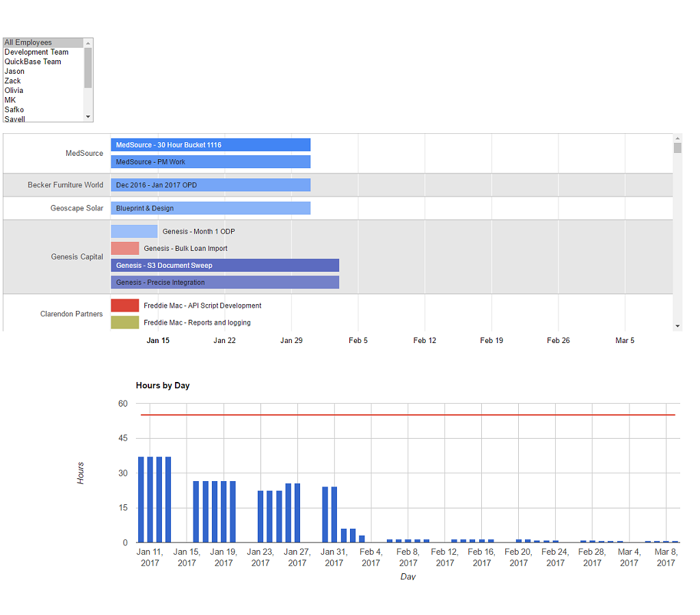Click the employee list scroll-up arrow
This screenshot has width=700, height=615.
[x=88, y=43]
